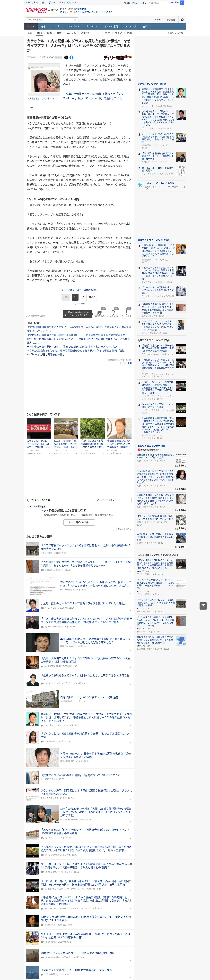This screenshot has height=980, width=210.
Task: Select the 速報 navigation tab
Action: point(43,27)
